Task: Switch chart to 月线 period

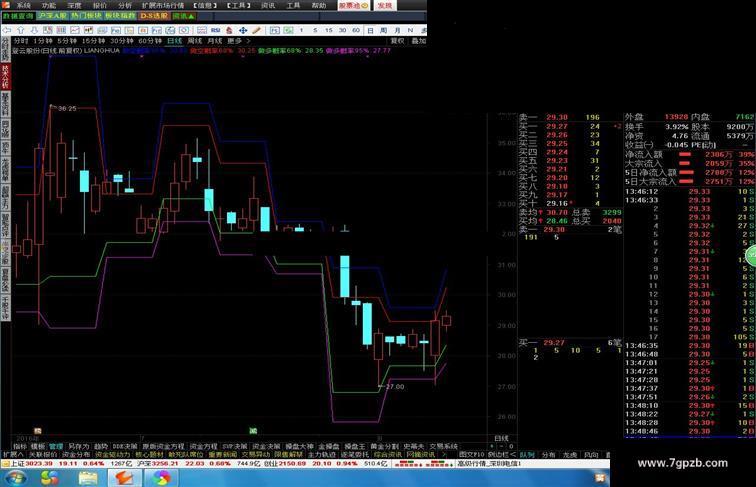Action: click(215, 41)
